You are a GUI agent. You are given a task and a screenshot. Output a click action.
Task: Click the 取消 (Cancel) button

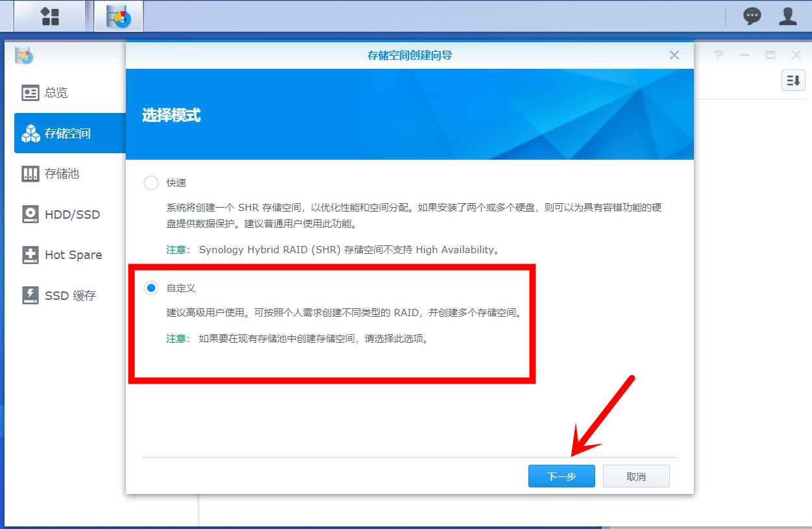pos(636,476)
